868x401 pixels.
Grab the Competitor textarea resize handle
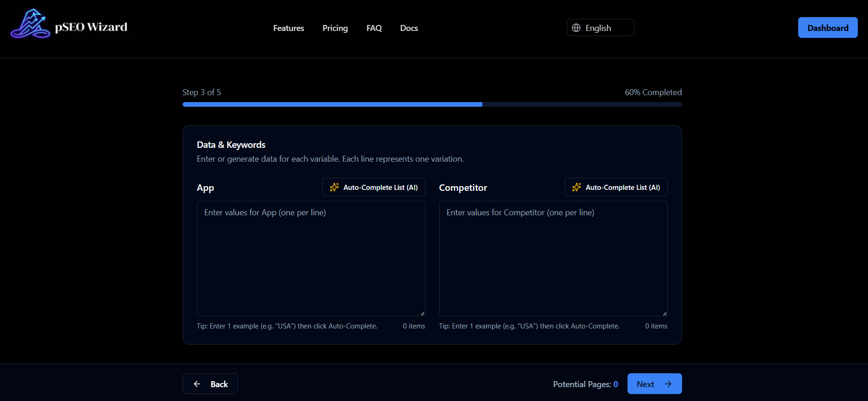click(x=665, y=314)
